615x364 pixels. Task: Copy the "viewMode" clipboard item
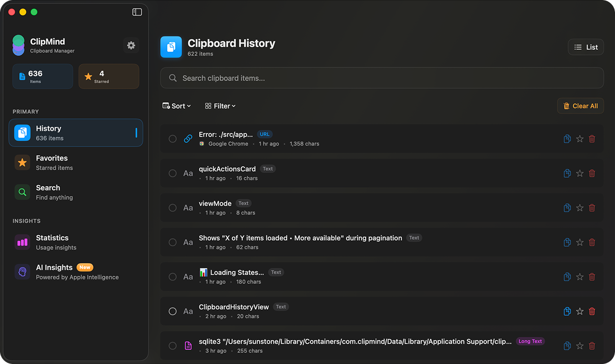567,207
